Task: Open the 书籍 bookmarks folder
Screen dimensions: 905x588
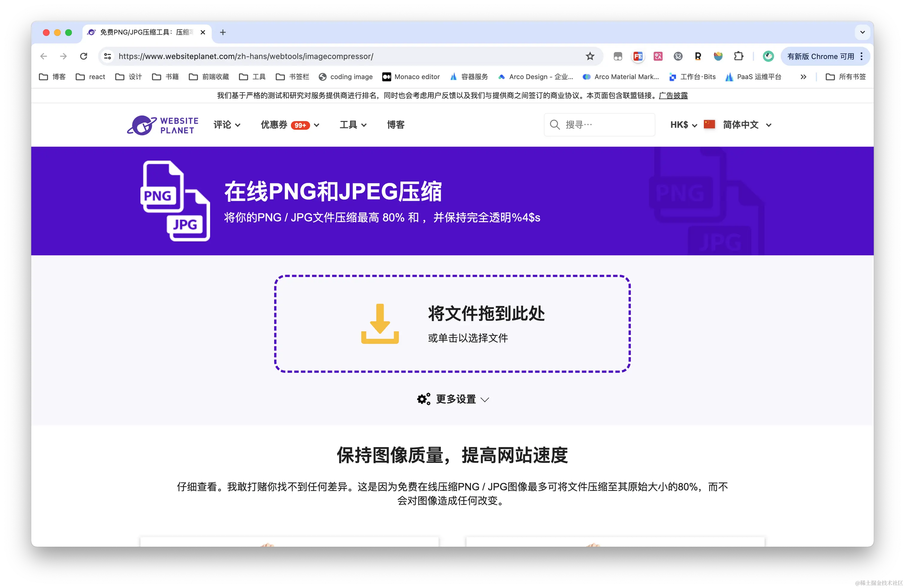Action: coord(165,77)
